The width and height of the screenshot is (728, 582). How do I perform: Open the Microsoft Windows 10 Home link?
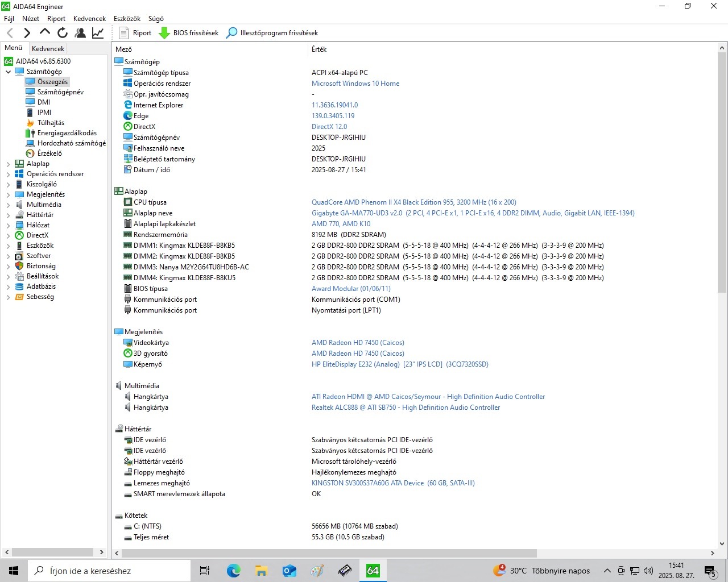click(x=355, y=84)
